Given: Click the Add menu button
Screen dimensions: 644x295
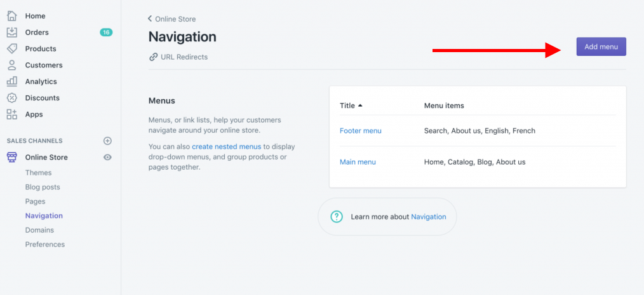Looking at the screenshot, I should pyautogui.click(x=601, y=46).
